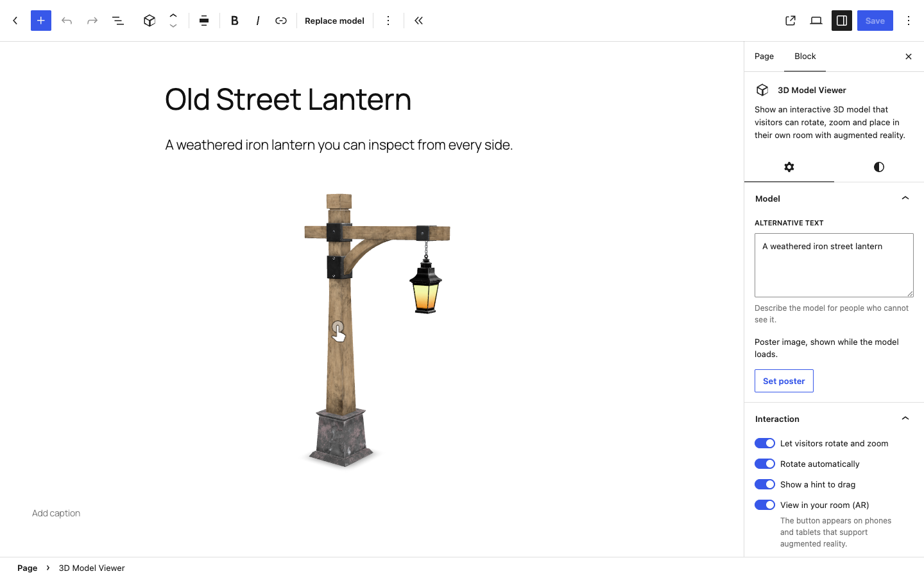Go back using the left chevron icon
Screen dimensions: 924x578
click(x=15, y=21)
